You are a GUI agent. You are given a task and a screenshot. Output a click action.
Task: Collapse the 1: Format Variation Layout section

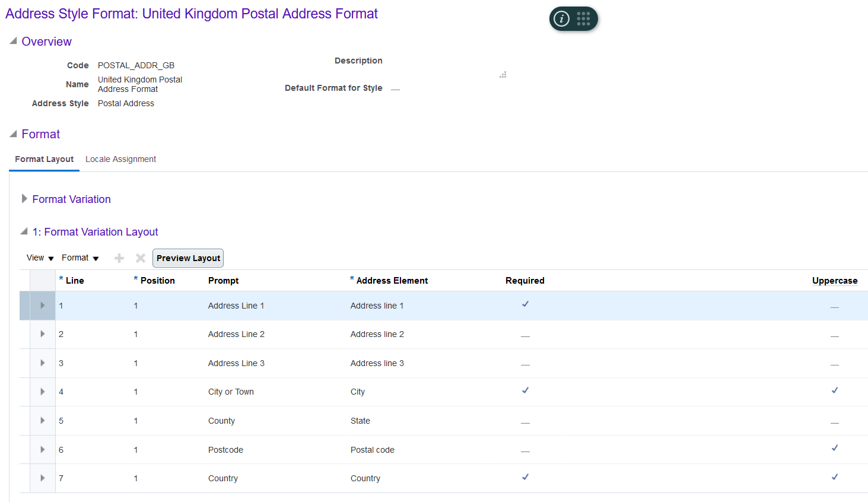point(23,231)
